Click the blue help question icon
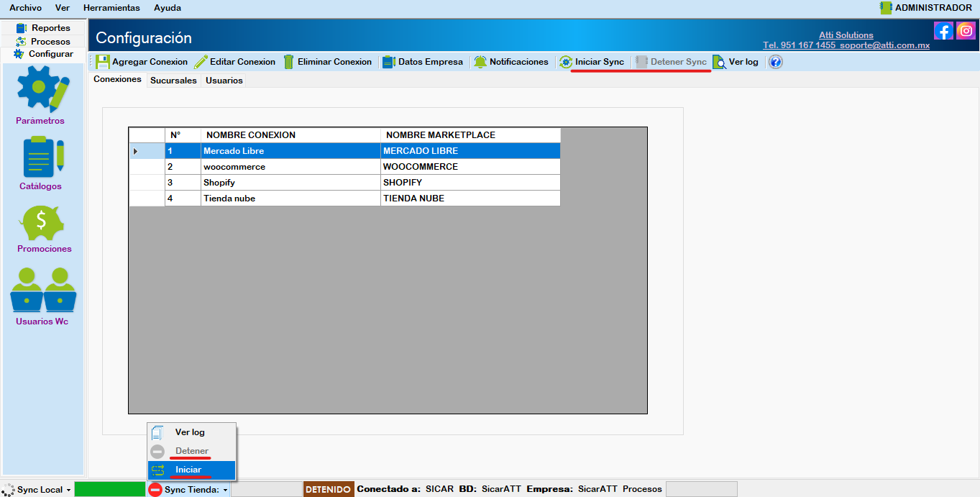Viewport: 980px width, 497px height. point(775,62)
